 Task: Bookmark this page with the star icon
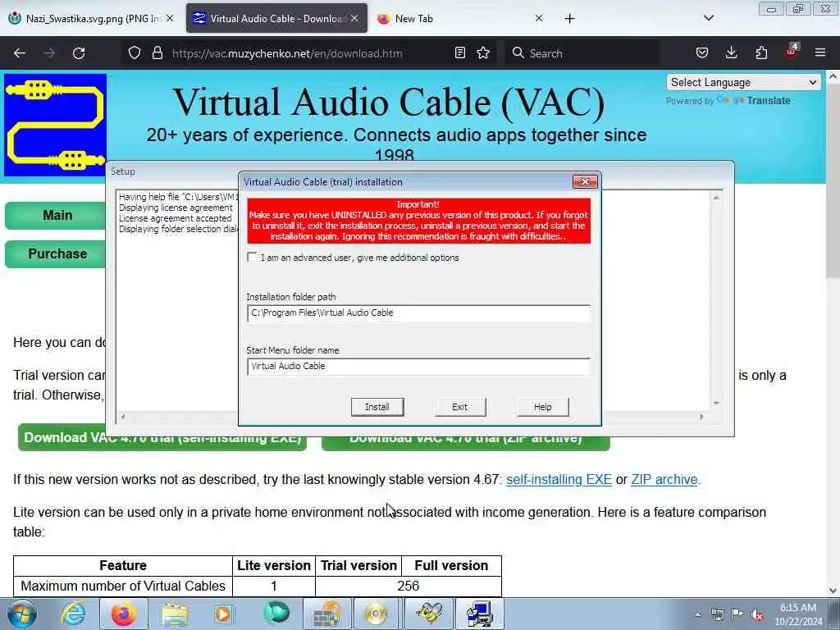tap(483, 53)
